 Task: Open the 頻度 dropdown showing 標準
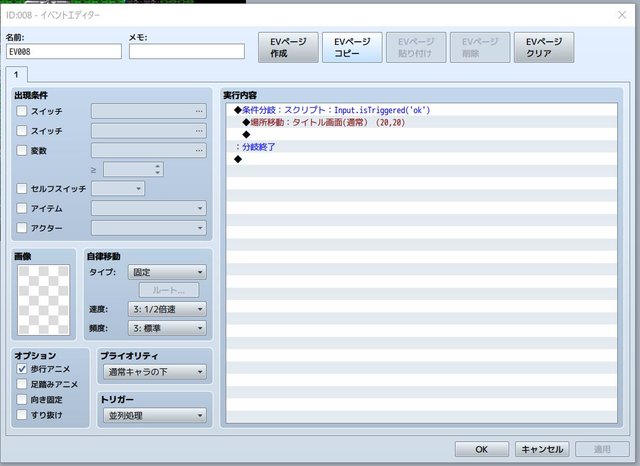click(x=167, y=328)
